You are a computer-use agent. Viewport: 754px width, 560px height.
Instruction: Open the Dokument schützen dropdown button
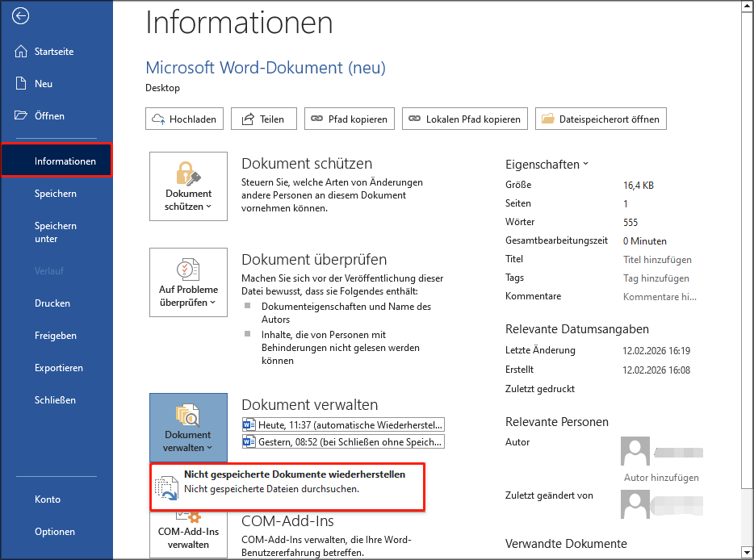click(x=189, y=186)
